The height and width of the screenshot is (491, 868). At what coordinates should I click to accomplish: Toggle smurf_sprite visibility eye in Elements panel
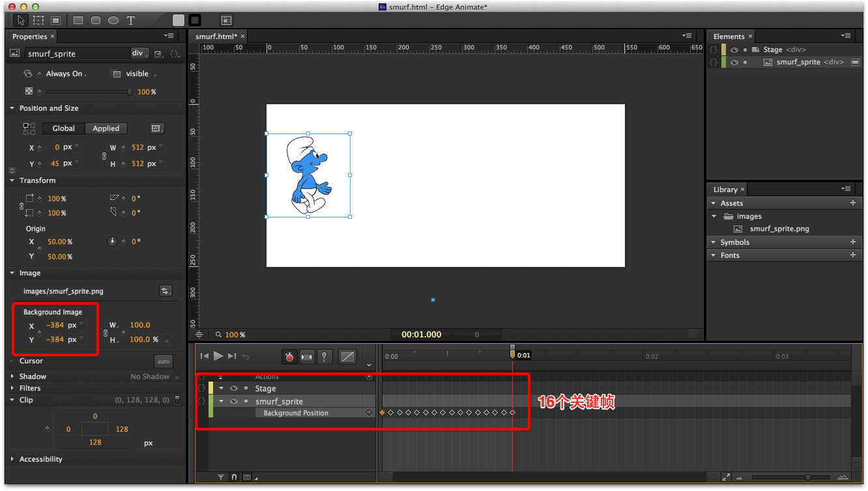coord(734,63)
